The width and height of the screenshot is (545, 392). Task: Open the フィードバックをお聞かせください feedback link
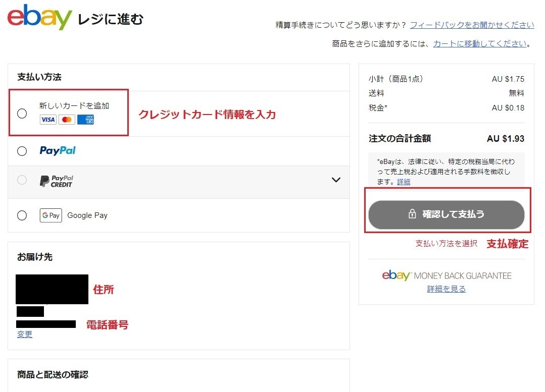coord(472,25)
